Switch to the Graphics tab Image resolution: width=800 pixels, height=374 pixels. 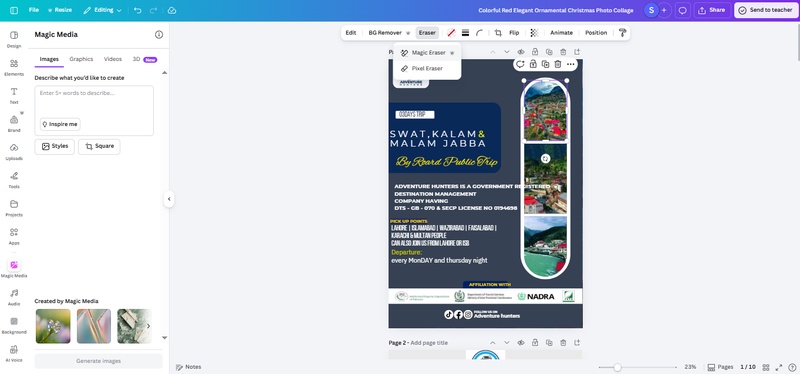click(81, 59)
